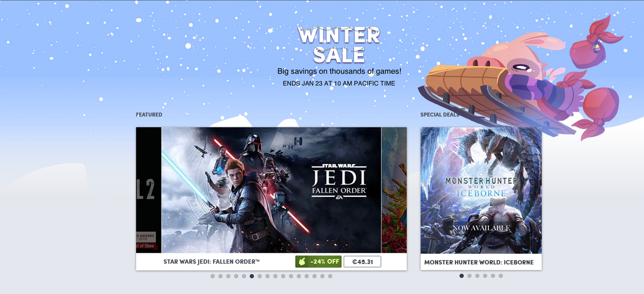Select the active first Special Deals dot
The height and width of the screenshot is (294, 644).
click(462, 276)
